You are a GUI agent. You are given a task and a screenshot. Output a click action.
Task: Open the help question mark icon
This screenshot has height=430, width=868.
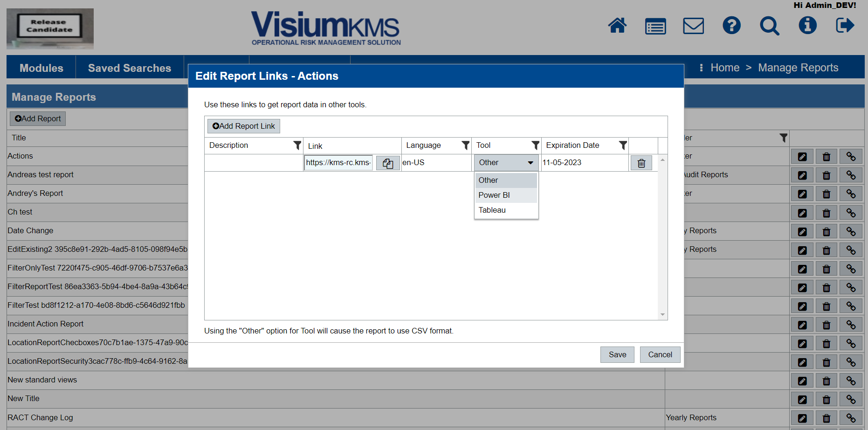pyautogui.click(x=731, y=25)
